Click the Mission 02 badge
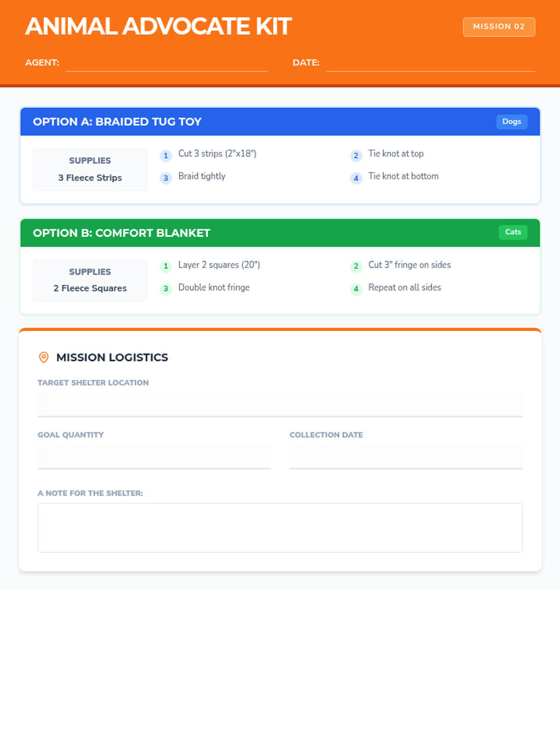The height and width of the screenshot is (747, 560). [x=498, y=27]
